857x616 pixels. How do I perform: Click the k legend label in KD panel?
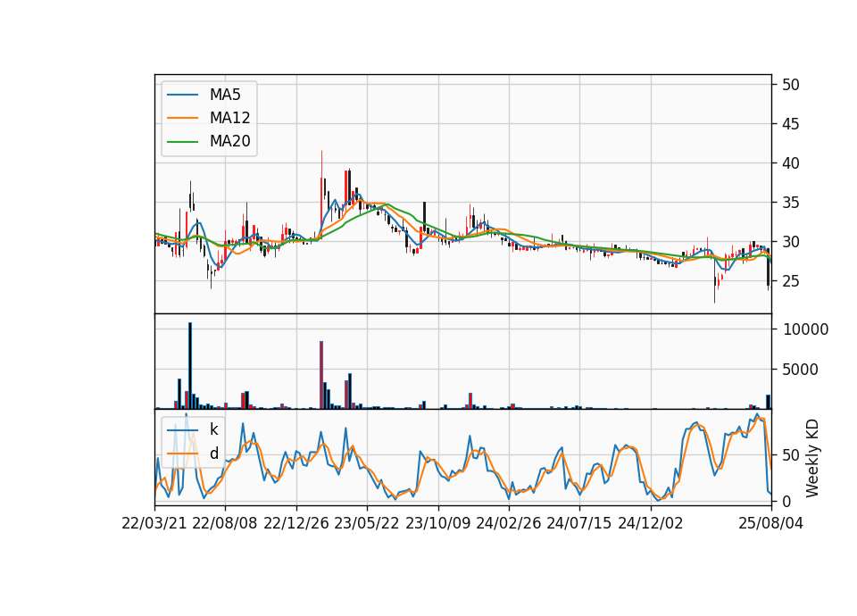(x=213, y=429)
